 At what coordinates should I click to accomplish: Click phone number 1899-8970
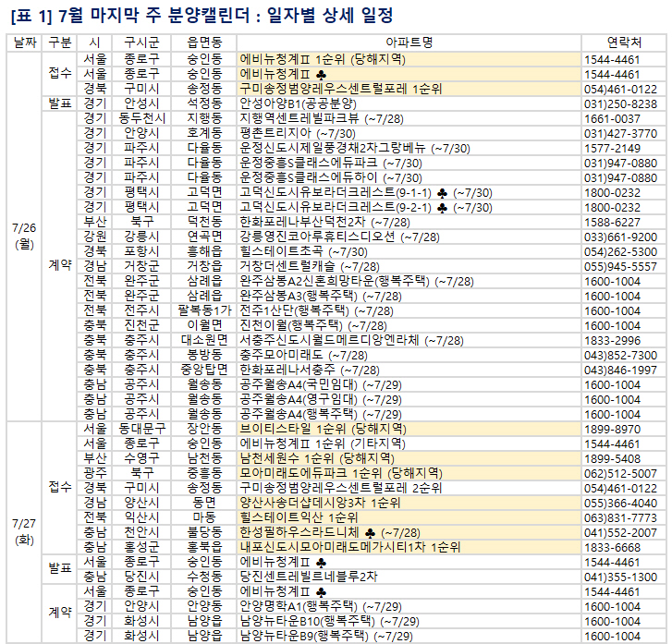612,429
